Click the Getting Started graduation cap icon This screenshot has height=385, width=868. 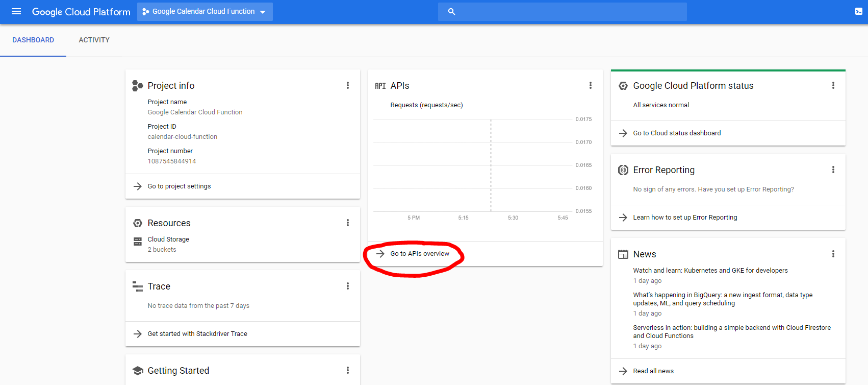pos(138,371)
